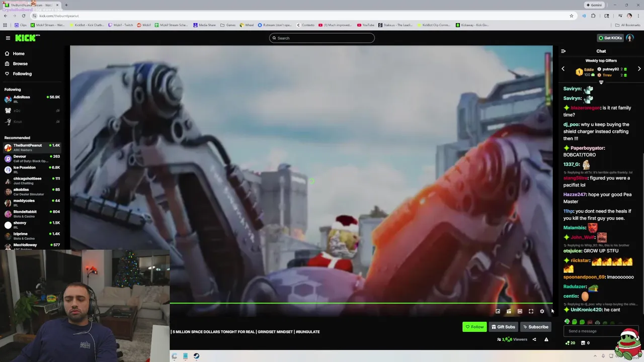
Task: Switch player to theater mode
Action: 520,311
